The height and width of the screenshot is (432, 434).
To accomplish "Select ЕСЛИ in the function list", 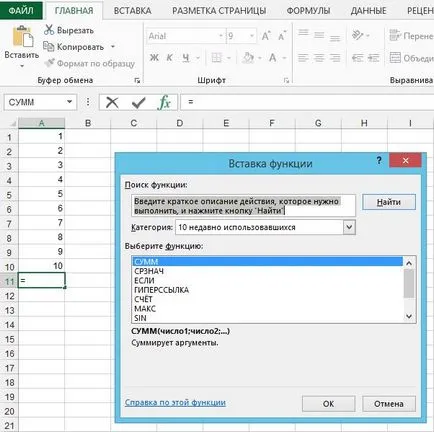I will [x=268, y=280].
